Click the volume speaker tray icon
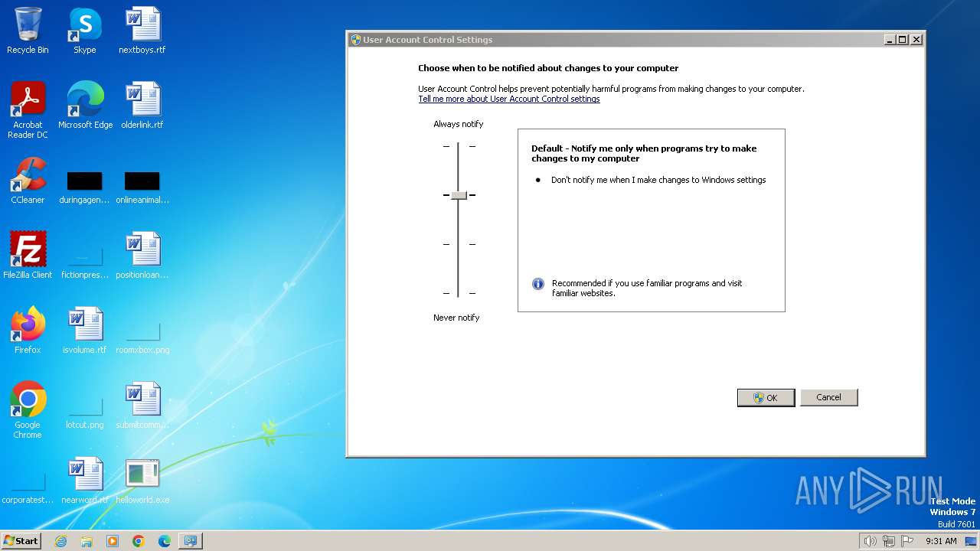Viewport: 980px width, 551px height. [x=870, y=541]
